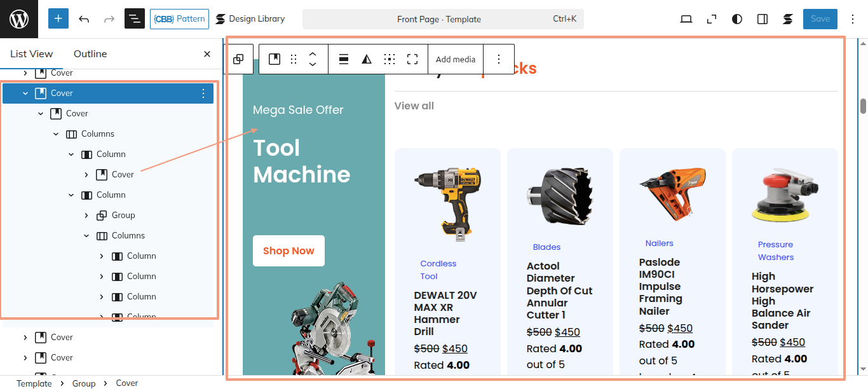Toggle the document overview list view
The width and height of the screenshot is (868, 391).
[135, 19]
